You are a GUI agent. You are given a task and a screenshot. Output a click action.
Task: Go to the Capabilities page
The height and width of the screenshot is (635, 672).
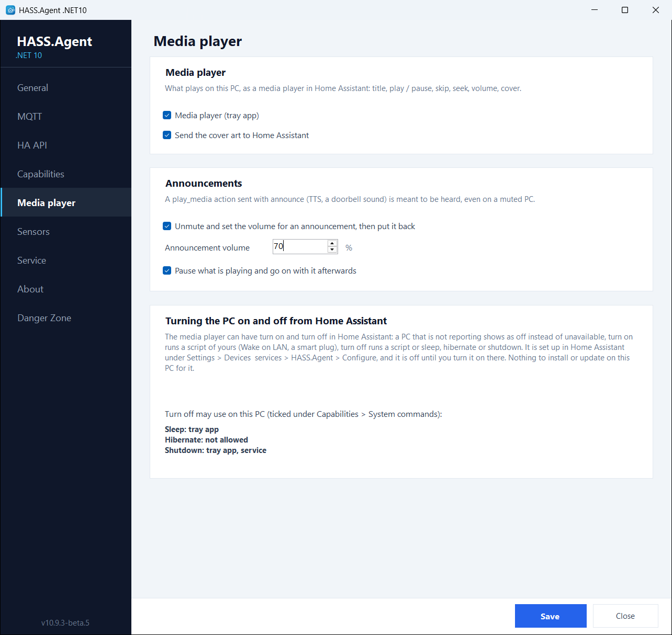coord(66,174)
